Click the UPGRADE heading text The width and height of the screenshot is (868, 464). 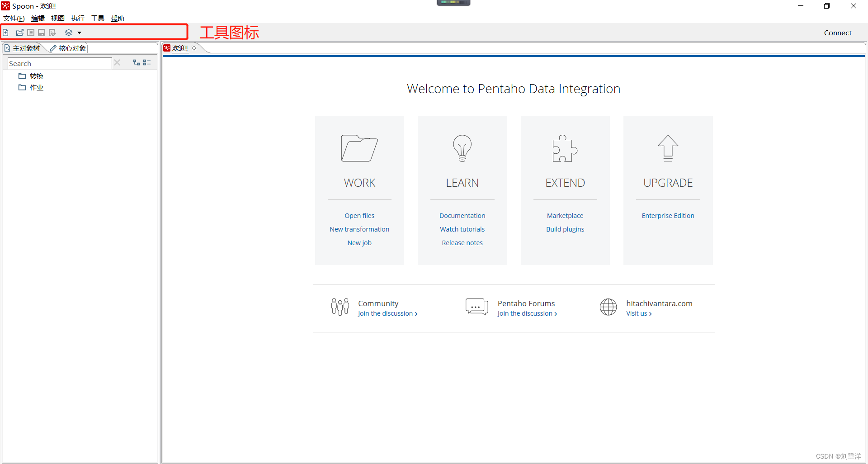click(x=668, y=183)
